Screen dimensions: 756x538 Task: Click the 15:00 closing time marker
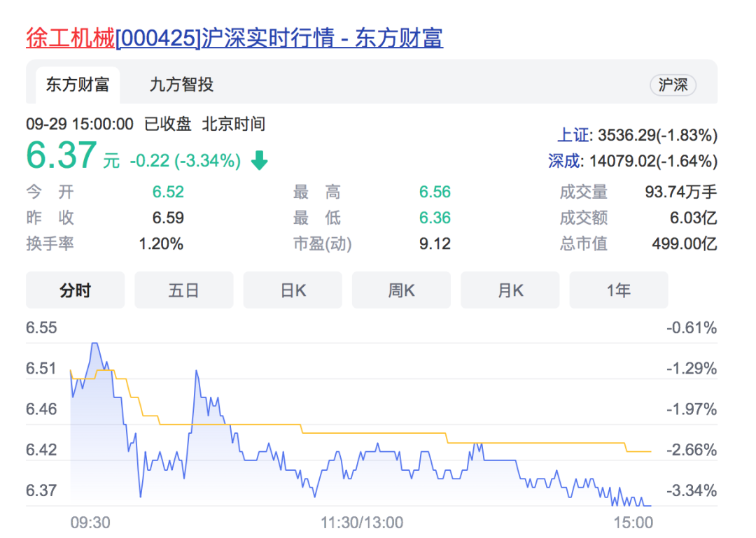tap(633, 523)
